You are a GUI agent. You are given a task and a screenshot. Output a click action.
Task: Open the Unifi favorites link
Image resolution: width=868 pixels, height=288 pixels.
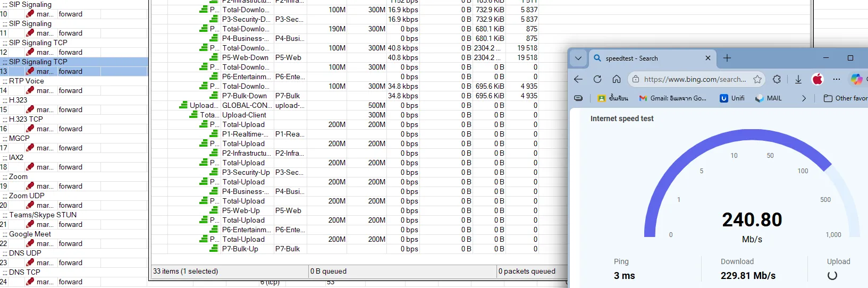(732, 98)
